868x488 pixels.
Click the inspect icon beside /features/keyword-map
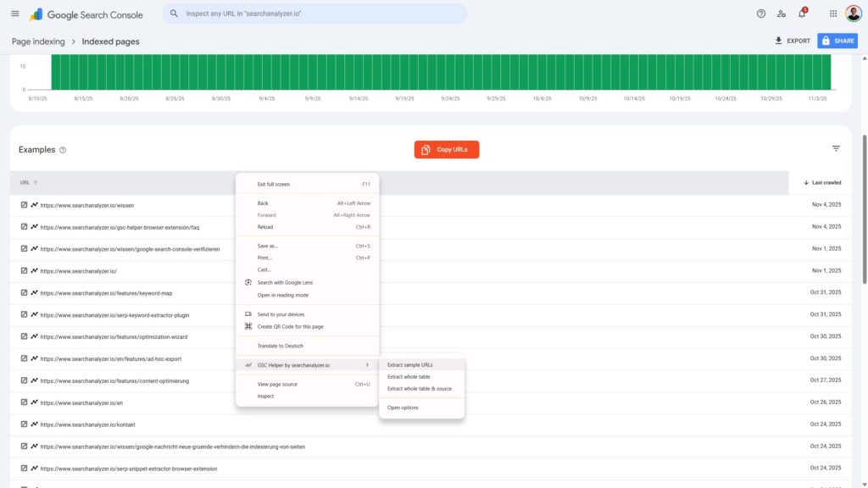pyautogui.click(x=25, y=293)
